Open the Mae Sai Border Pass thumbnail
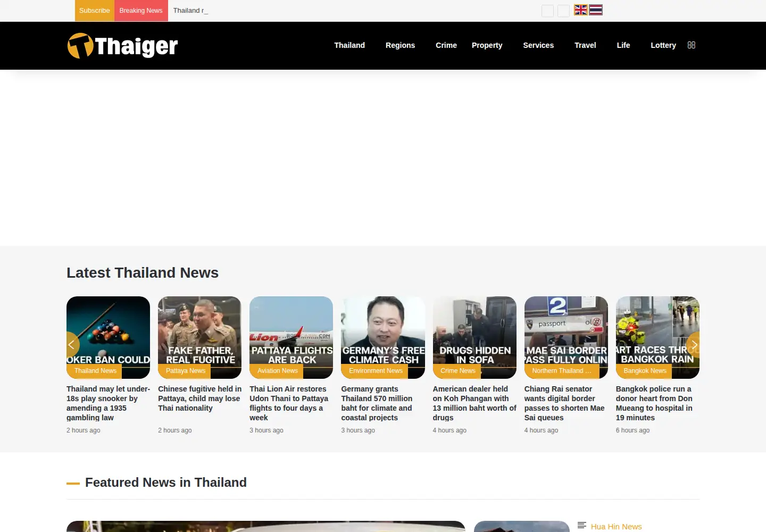The height and width of the screenshot is (532, 766). [566, 337]
